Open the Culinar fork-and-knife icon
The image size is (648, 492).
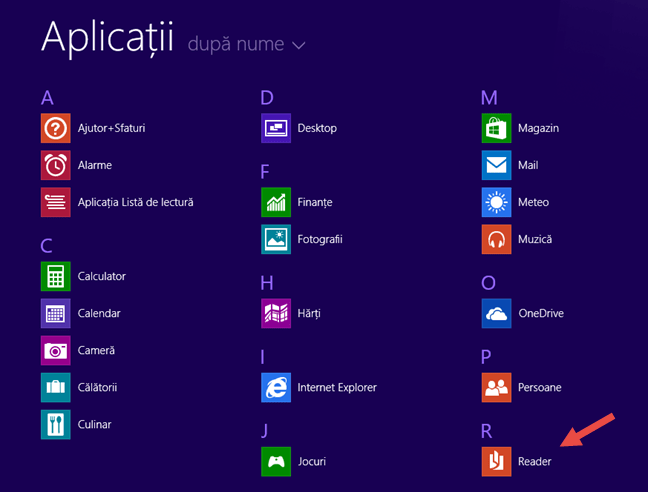point(55,424)
